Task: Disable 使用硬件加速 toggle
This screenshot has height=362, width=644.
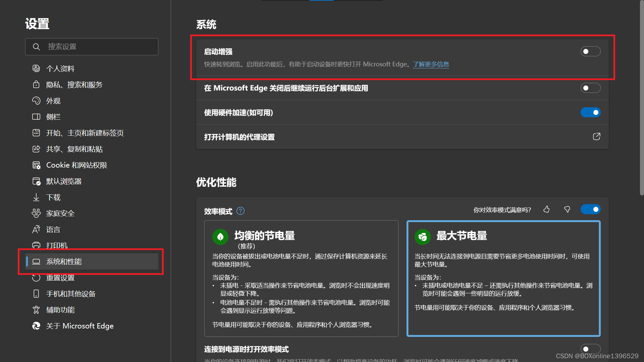Action: tap(590, 112)
